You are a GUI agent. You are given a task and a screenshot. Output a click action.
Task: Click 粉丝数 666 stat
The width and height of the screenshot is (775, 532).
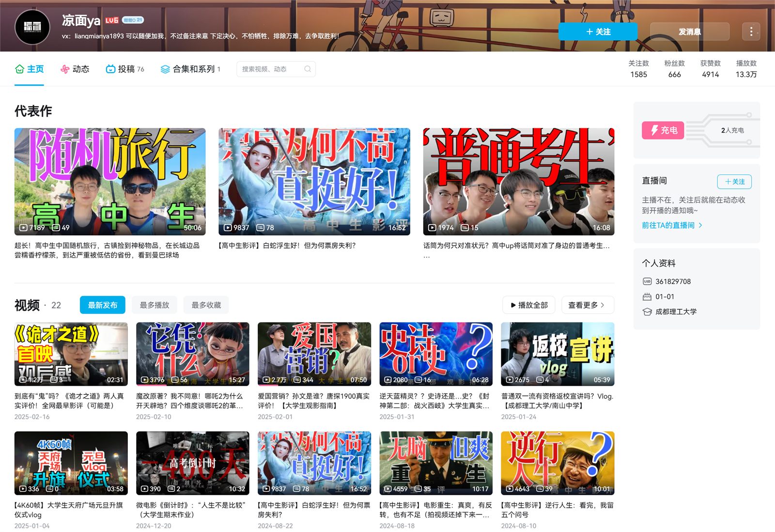[674, 69]
